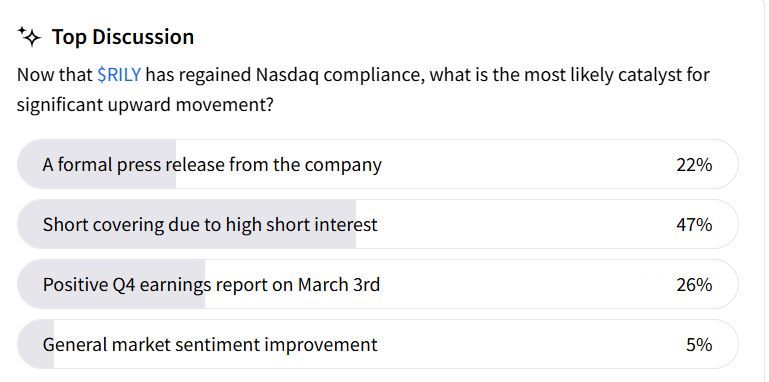Click the 47% result label
The height and width of the screenshot is (382, 769).
(x=694, y=225)
